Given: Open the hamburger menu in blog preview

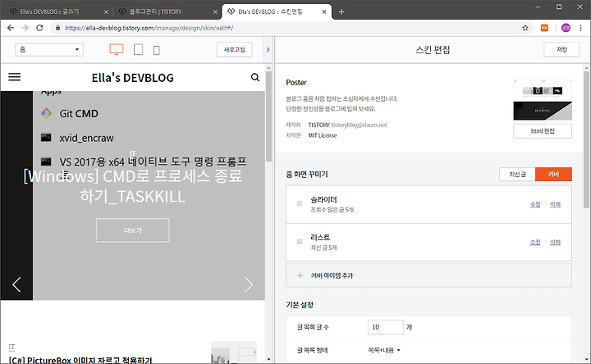Looking at the screenshot, I should [x=15, y=77].
